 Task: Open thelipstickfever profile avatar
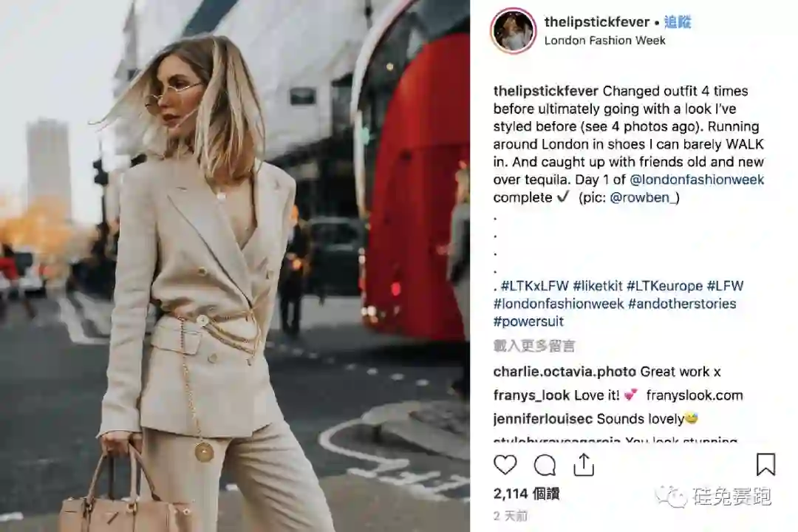[x=513, y=30]
